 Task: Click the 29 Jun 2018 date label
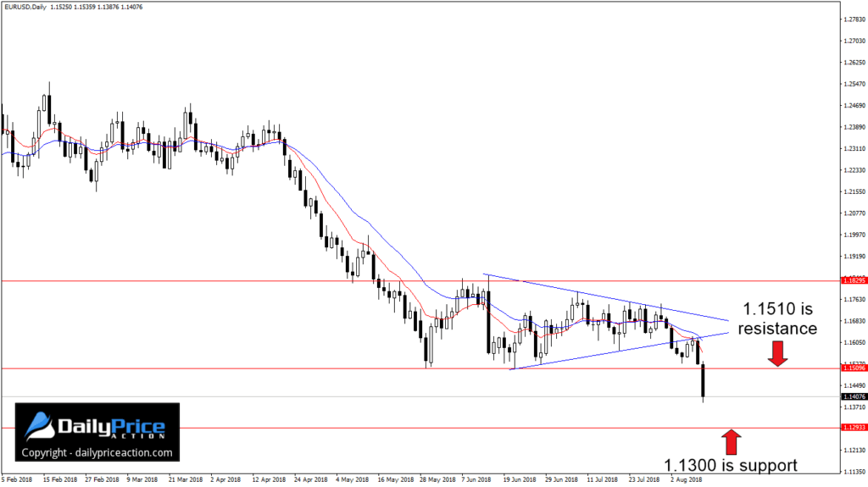pyautogui.click(x=561, y=480)
